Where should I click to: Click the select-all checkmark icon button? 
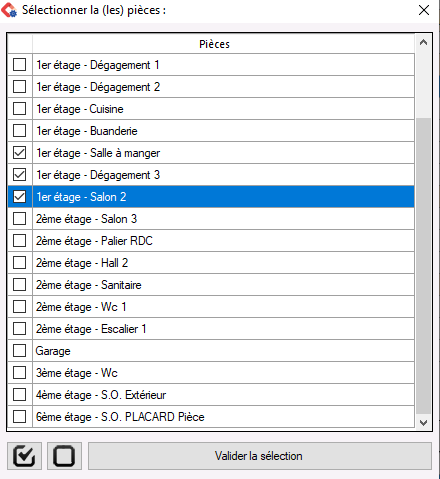point(24,456)
